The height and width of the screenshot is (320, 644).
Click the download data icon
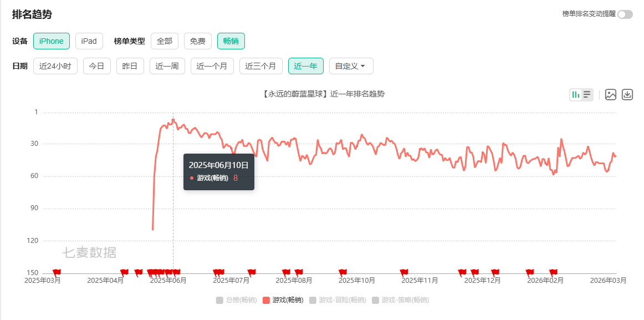(x=627, y=94)
